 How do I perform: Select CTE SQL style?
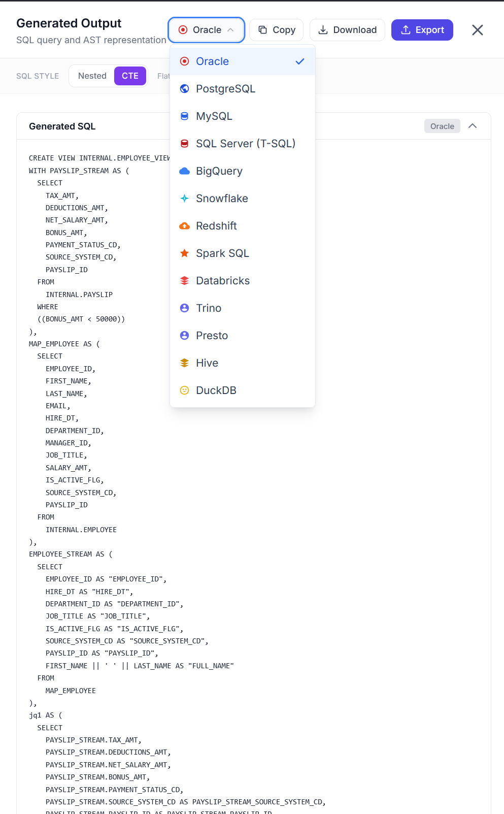(x=130, y=76)
